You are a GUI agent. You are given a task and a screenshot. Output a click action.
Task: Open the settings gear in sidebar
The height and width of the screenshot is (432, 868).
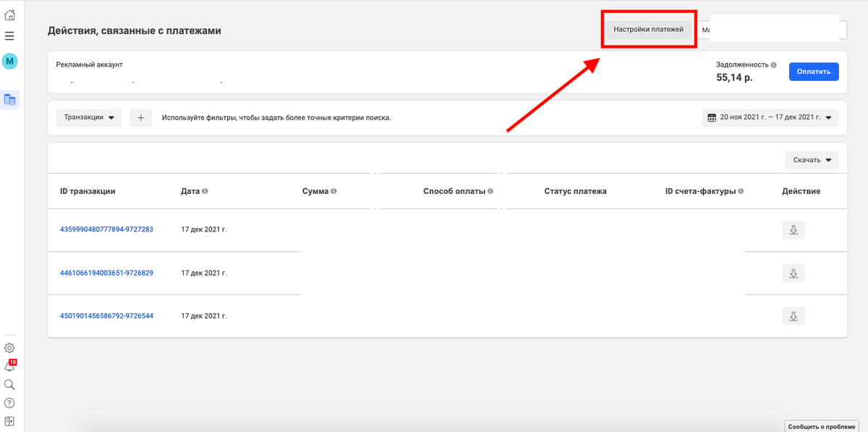(9, 348)
